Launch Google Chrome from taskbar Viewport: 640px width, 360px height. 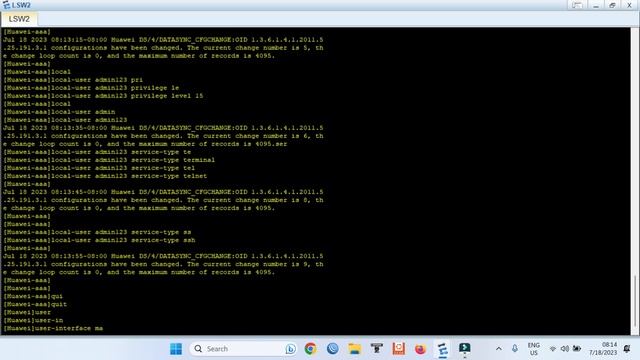pos(310,349)
